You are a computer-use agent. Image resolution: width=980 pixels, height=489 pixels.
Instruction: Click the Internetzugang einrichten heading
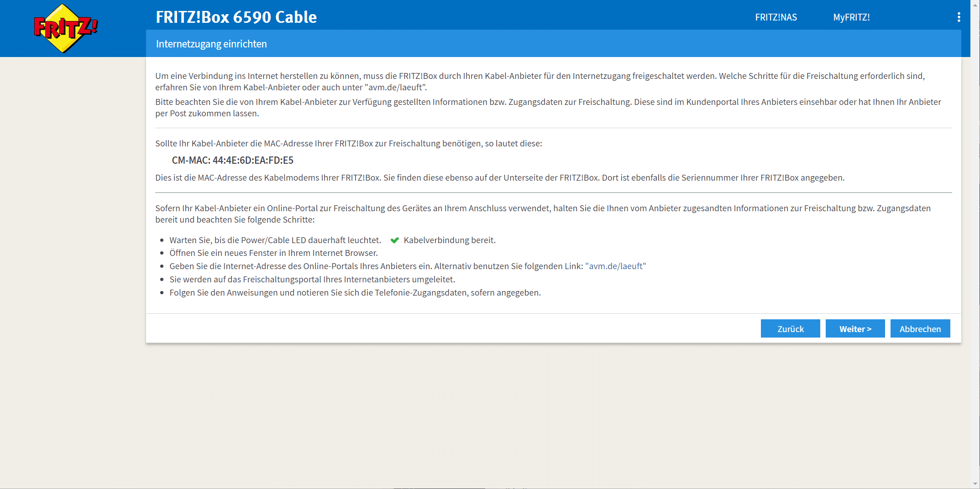211,44
